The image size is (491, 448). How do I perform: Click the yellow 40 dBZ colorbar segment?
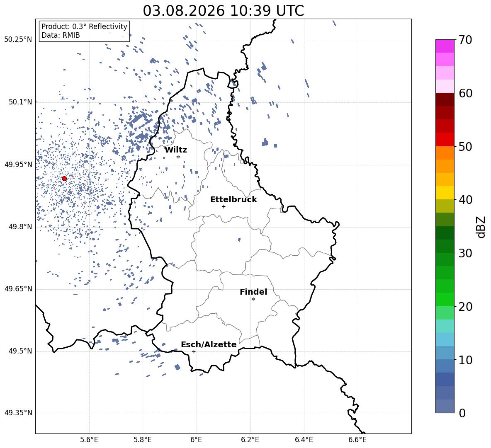coord(445,193)
